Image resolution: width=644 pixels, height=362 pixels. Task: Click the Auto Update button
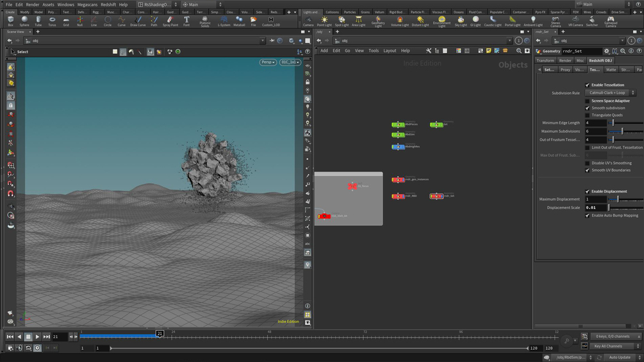[620, 357]
